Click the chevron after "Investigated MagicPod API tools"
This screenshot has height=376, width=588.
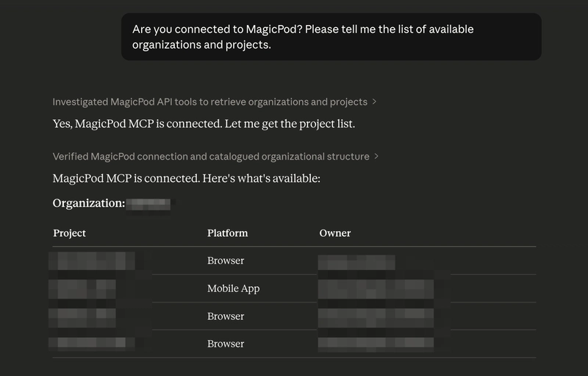pyautogui.click(x=375, y=102)
